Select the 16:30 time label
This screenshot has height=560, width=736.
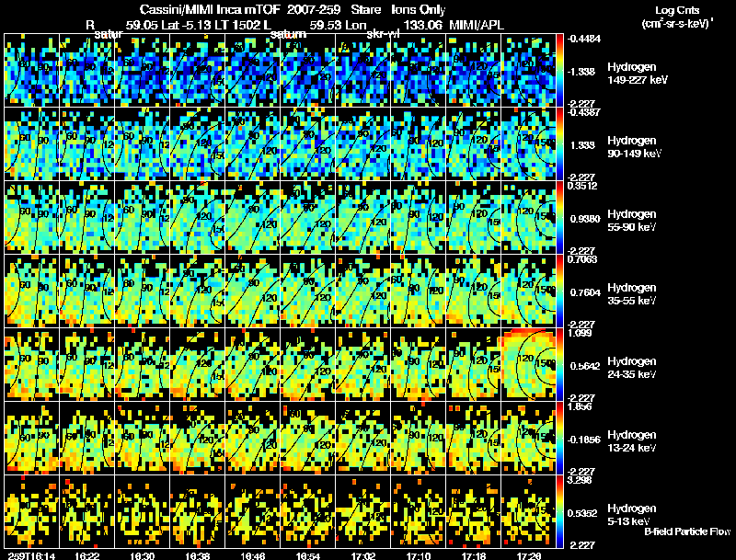(x=143, y=555)
